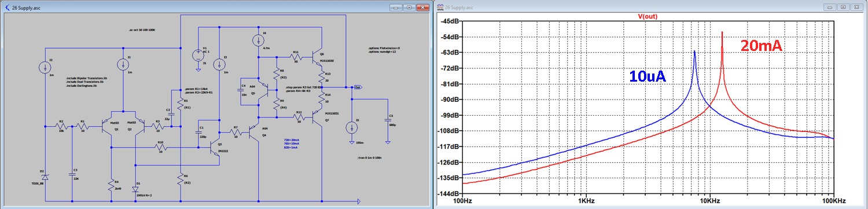Click the zener diode D2
This screenshot has width=868, height=209.
[45, 177]
